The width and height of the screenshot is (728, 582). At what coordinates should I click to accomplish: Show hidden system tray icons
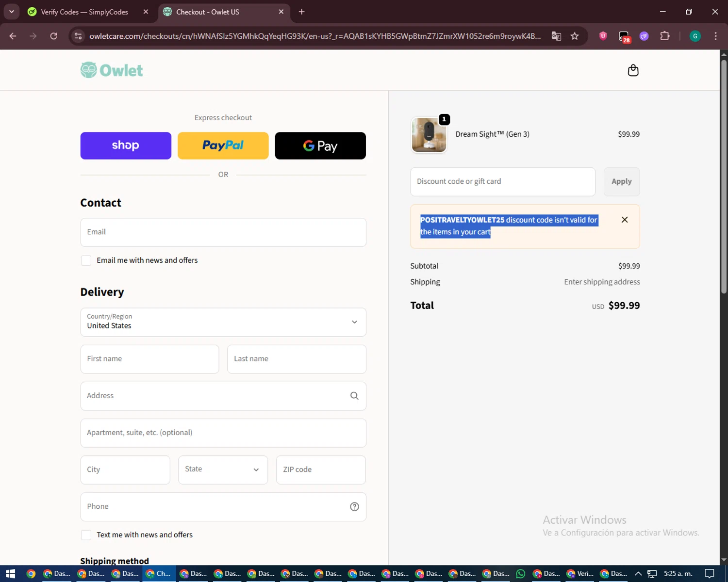pyautogui.click(x=638, y=574)
